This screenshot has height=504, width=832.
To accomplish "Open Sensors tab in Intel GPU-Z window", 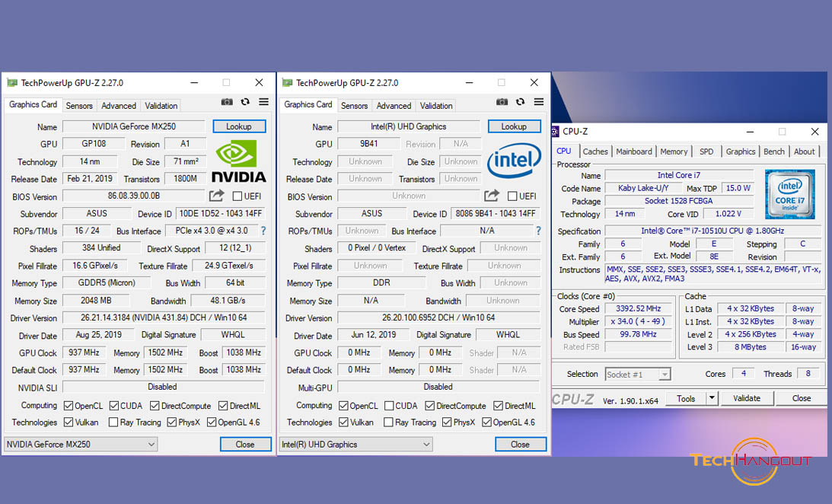I will coord(355,106).
